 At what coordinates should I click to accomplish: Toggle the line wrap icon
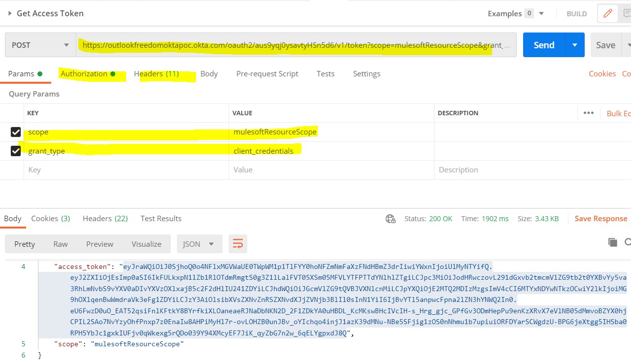pos(238,244)
